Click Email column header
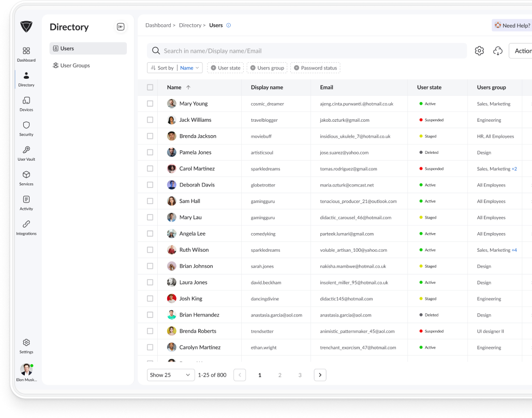 pyautogui.click(x=327, y=87)
